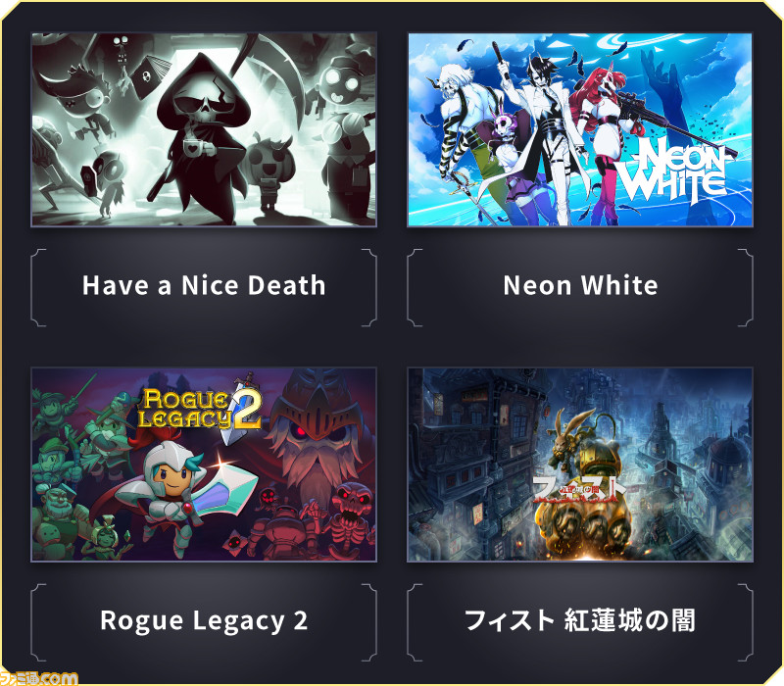
Task: Click the Have a Nice Death title label
Action: (x=204, y=285)
